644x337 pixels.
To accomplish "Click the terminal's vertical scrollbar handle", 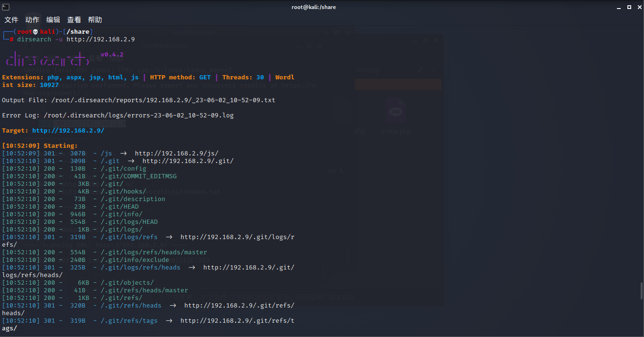I will point(642,291).
